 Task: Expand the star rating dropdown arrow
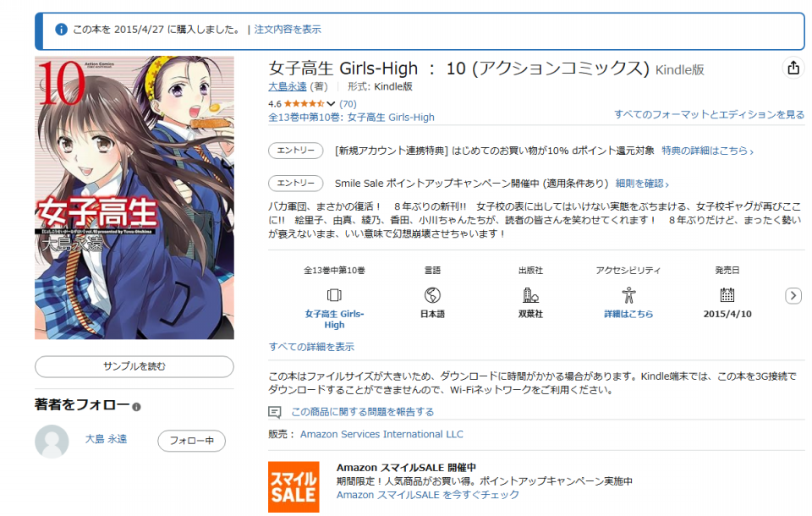click(331, 103)
